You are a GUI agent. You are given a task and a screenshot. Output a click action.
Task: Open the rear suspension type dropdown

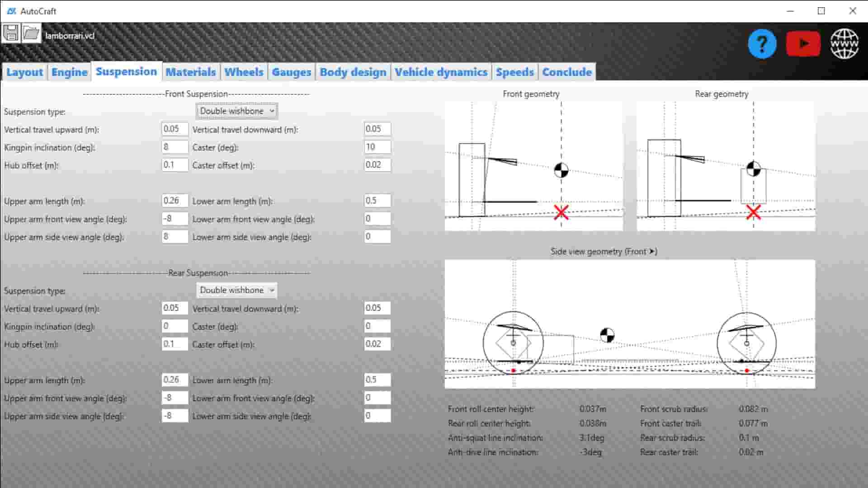tap(236, 290)
